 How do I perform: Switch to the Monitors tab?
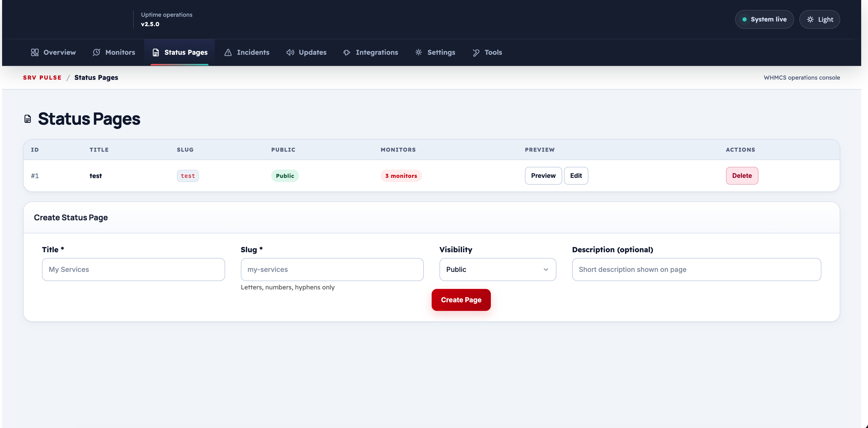114,52
